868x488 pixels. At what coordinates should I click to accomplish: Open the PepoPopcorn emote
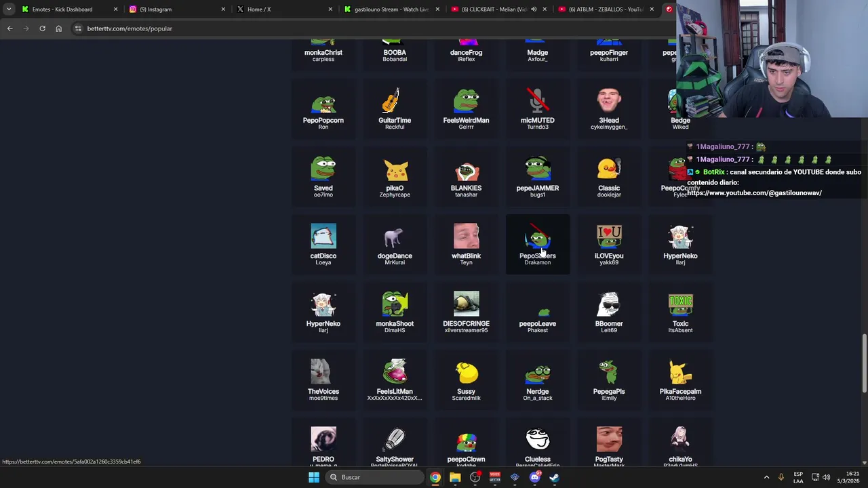[323, 108]
